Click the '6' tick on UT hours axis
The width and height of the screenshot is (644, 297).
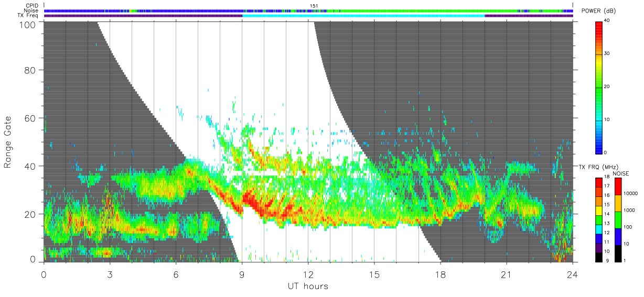(176, 274)
